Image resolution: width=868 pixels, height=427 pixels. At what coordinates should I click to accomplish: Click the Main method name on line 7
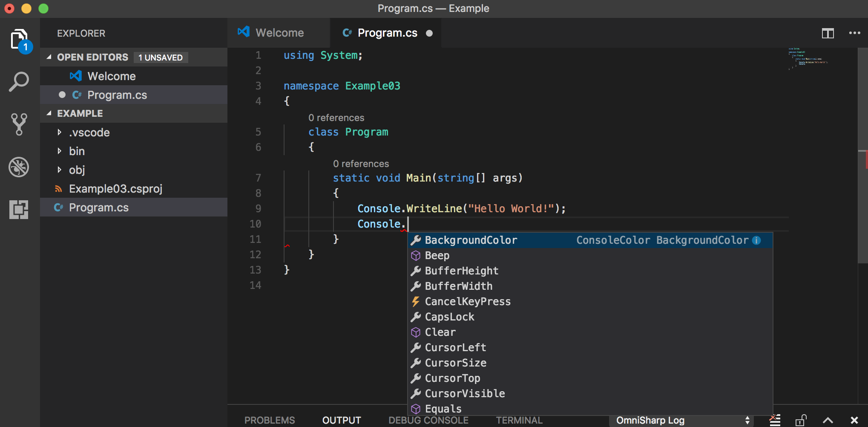(x=419, y=178)
